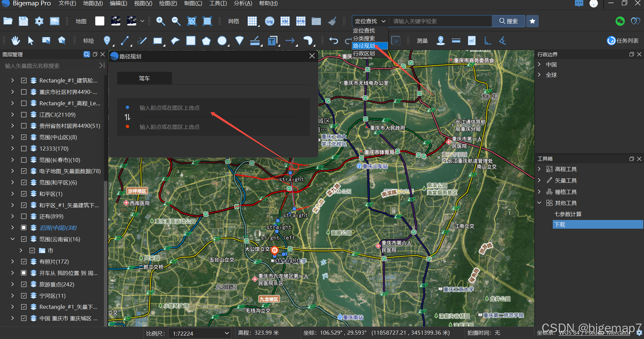Screen dimensions: 644x339
Task: Open the 绘图(P) menu
Action: [168, 3]
